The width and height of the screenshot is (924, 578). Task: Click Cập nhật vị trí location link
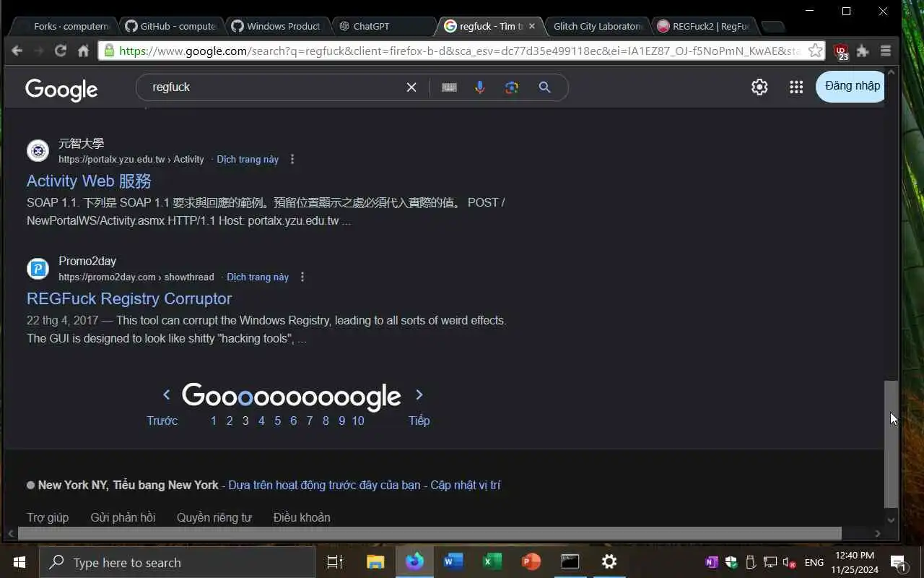(466, 485)
